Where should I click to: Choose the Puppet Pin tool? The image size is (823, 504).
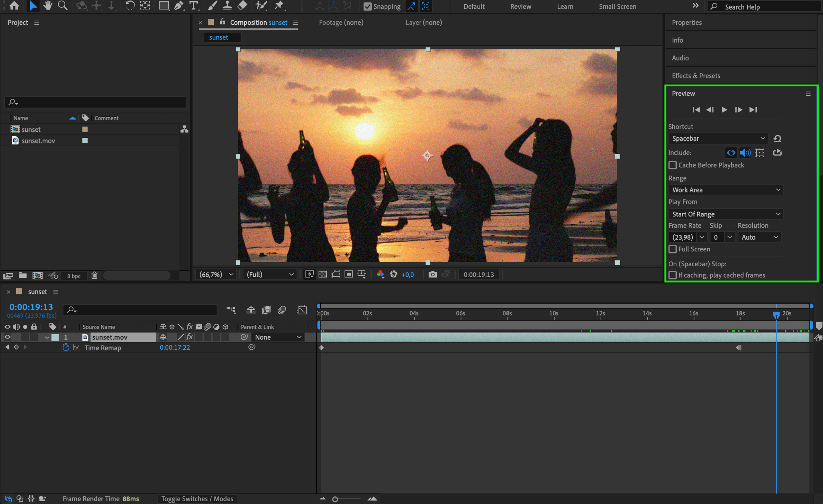click(279, 6)
